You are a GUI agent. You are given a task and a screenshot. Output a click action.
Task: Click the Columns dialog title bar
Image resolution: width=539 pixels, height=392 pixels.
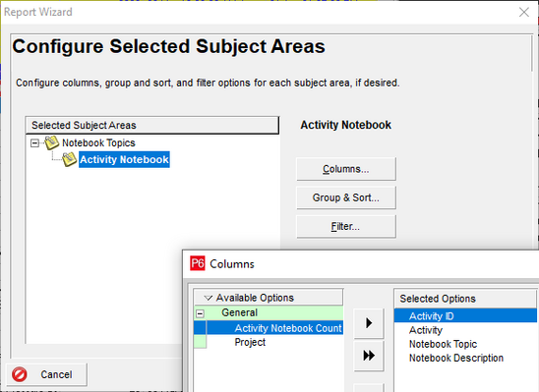pyautogui.click(x=361, y=264)
